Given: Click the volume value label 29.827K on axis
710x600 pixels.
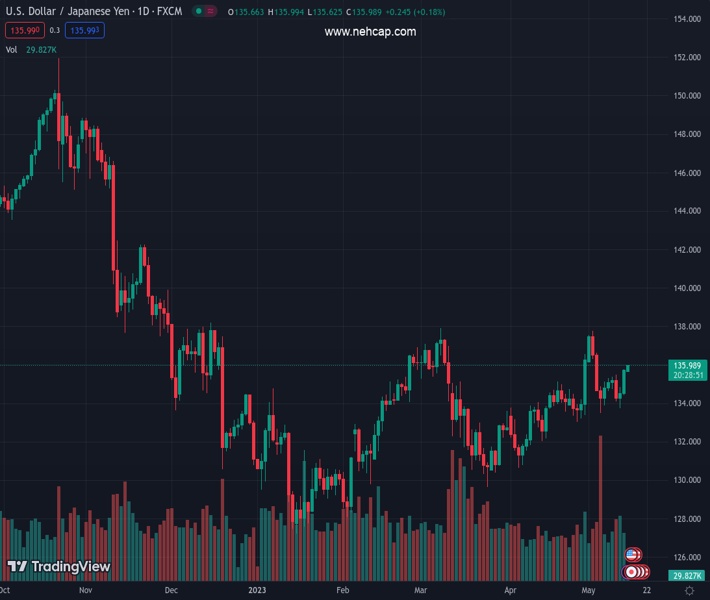Looking at the screenshot, I should point(687,576).
